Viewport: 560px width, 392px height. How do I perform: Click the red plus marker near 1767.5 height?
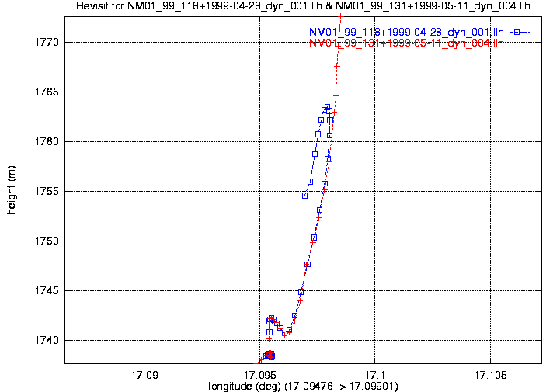[337, 66]
